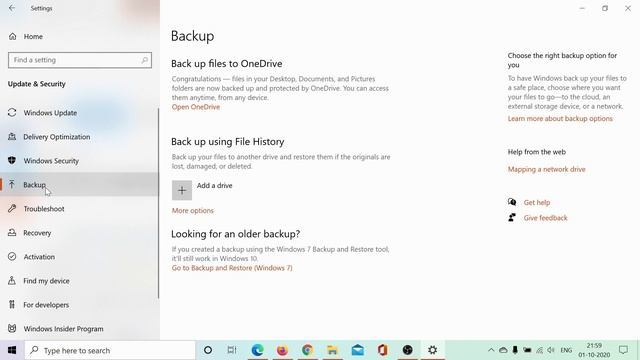The width and height of the screenshot is (640, 360).
Task: Open Task View from the taskbar
Action: [232, 350]
